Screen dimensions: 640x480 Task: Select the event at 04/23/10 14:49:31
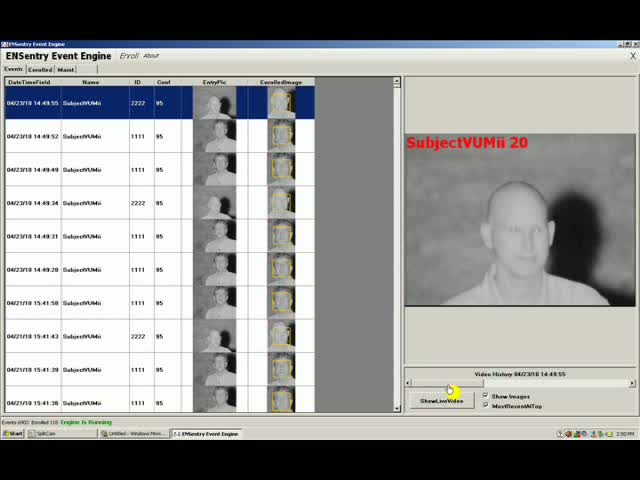(x=160, y=236)
